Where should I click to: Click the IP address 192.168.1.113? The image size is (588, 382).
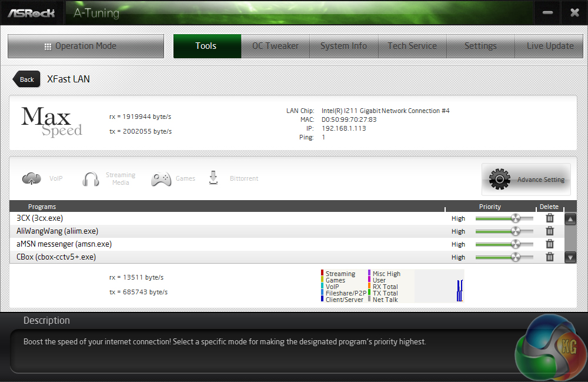(x=343, y=128)
